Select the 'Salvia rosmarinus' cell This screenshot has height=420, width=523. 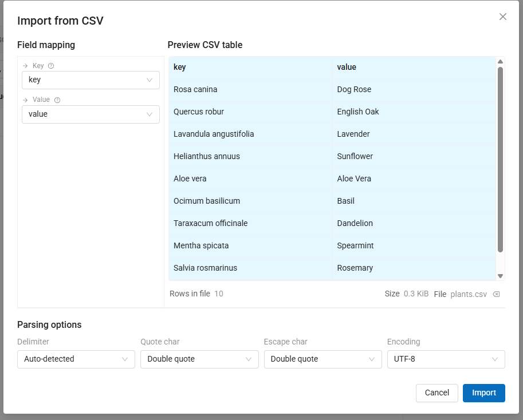coord(250,268)
